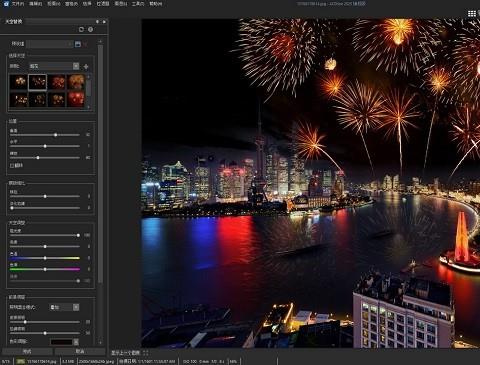Screen dimensions: 480x365
Task: Click the plus icon to add sky image
Action: tap(86, 67)
